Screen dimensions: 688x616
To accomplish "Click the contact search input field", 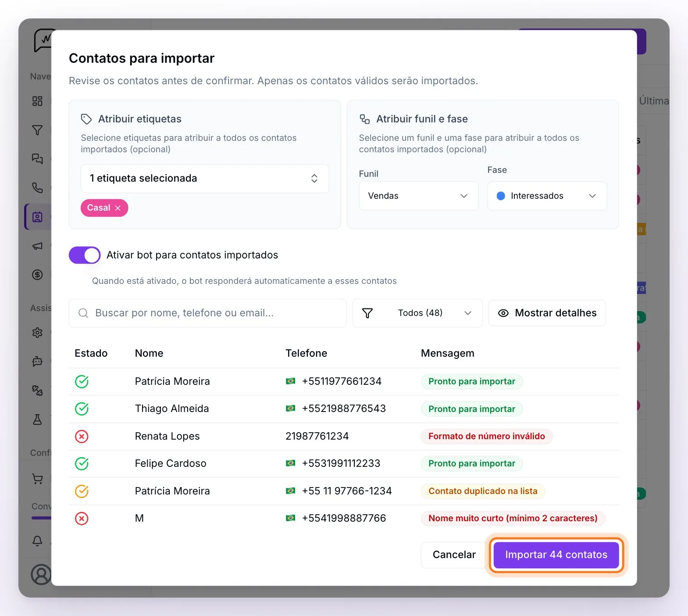I will coord(207,313).
